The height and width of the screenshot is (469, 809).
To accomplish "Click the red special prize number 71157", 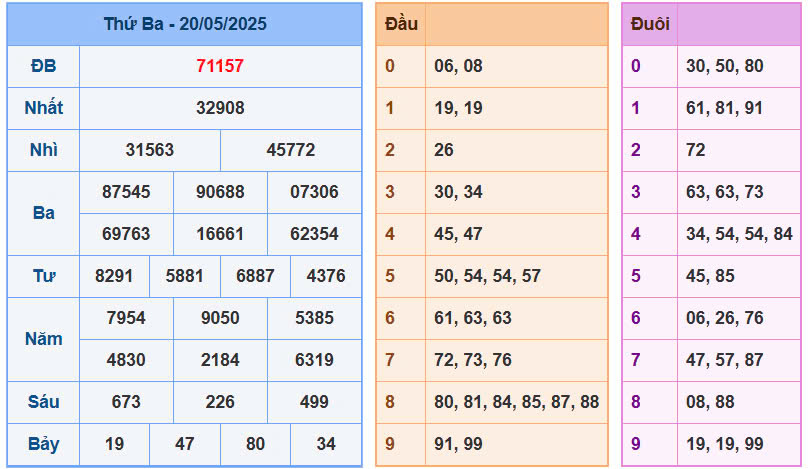I will point(220,66).
